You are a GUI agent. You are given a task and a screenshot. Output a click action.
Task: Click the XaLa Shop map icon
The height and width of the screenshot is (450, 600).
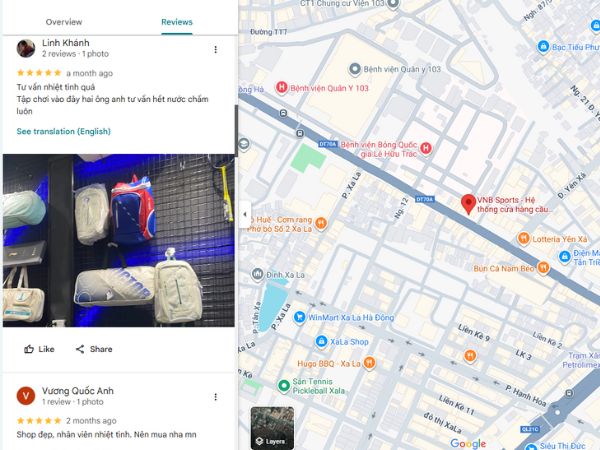(x=321, y=341)
